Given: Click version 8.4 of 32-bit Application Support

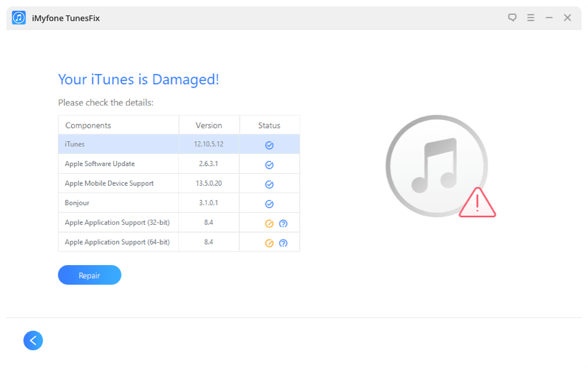Looking at the screenshot, I should (x=208, y=222).
